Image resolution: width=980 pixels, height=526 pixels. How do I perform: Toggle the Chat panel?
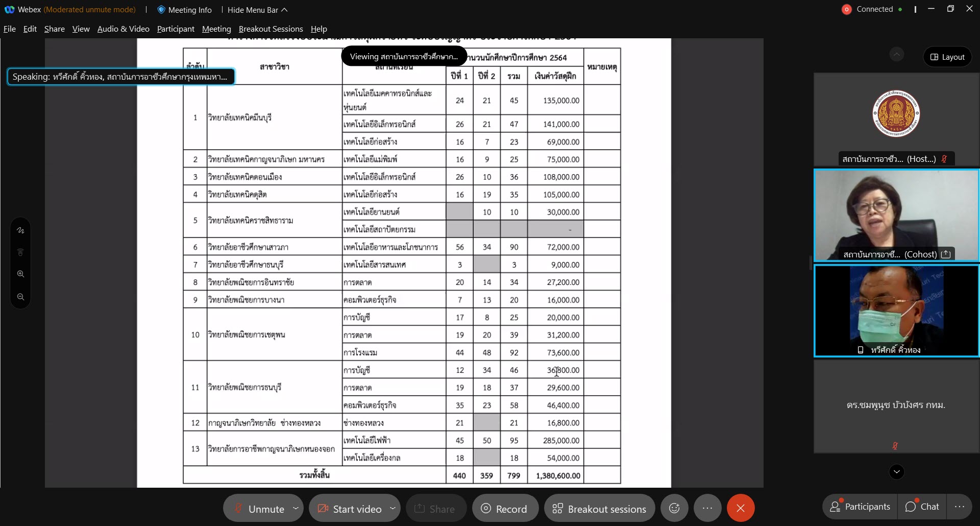[x=922, y=507]
